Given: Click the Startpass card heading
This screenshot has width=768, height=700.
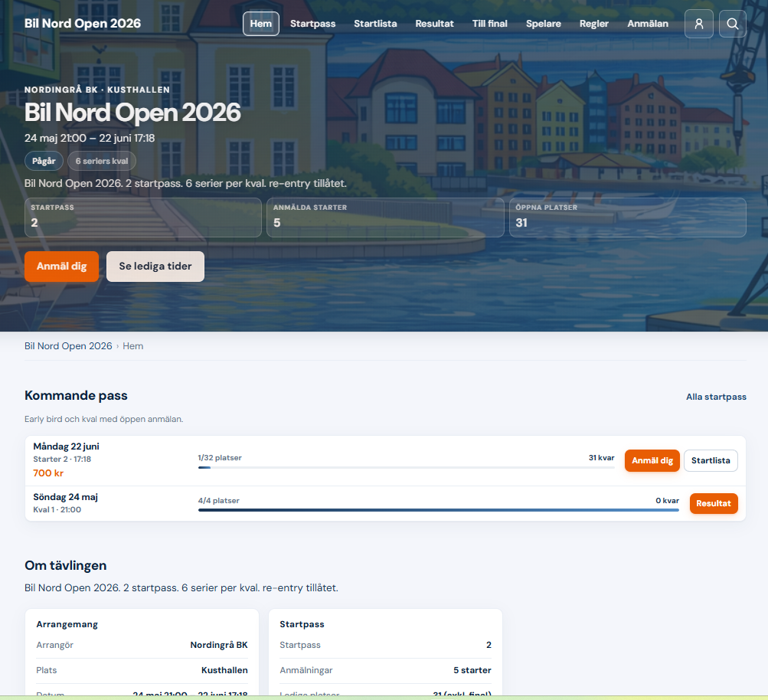Looking at the screenshot, I should point(302,624).
